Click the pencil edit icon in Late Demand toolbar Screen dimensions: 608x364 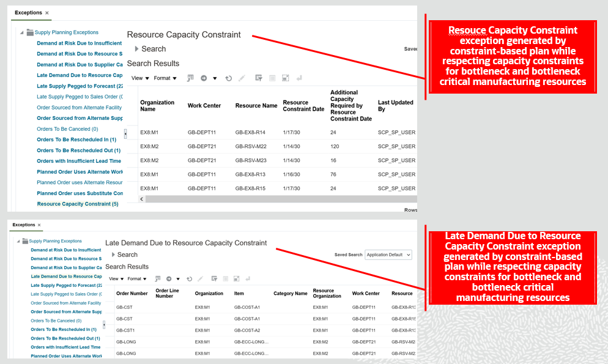point(201,279)
